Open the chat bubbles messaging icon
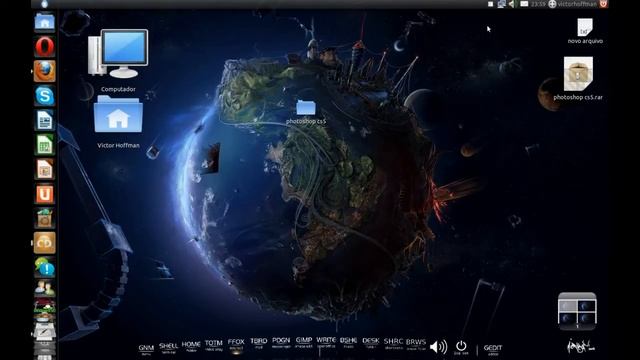The height and width of the screenshot is (360, 640). point(44,267)
